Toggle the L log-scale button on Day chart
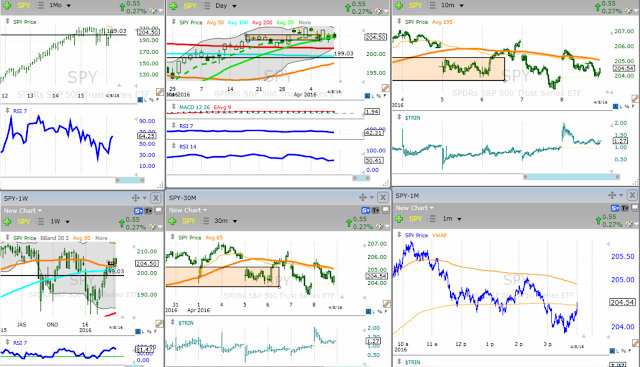The width and height of the screenshot is (640, 367). (x=373, y=96)
